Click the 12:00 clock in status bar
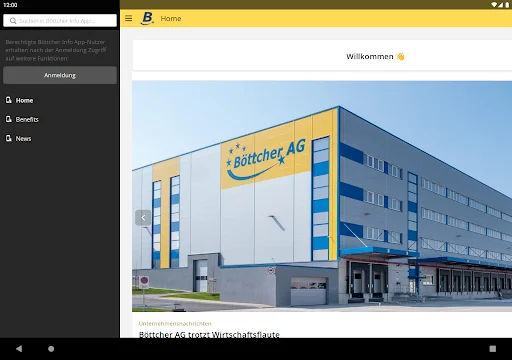Image resolution: width=512 pixels, height=360 pixels. click(10, 5)
